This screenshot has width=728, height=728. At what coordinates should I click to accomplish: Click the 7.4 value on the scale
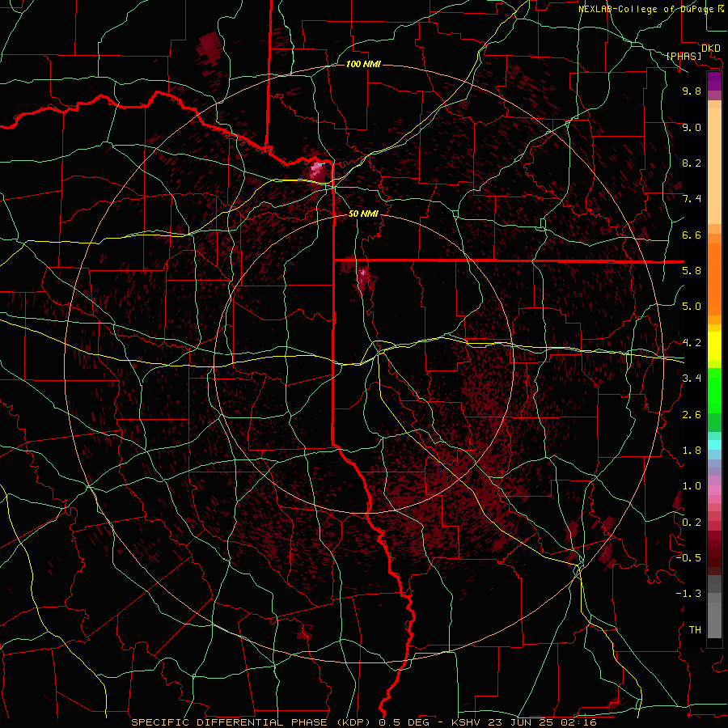tap(692, 199)
